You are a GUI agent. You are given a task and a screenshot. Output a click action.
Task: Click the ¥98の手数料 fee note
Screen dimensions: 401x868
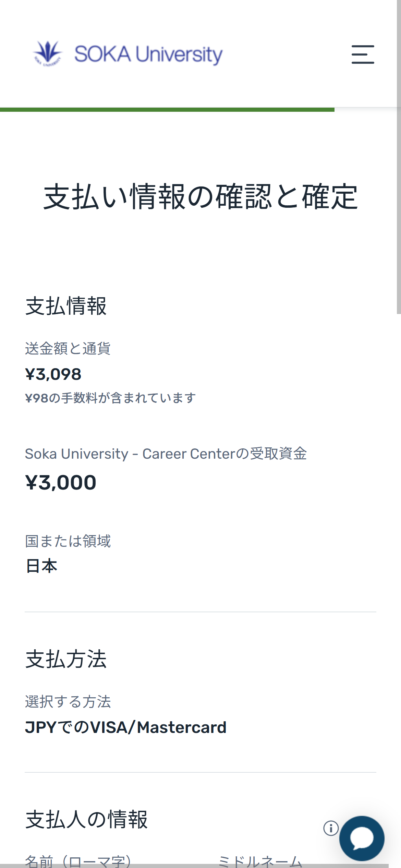(x=110, y=398)
